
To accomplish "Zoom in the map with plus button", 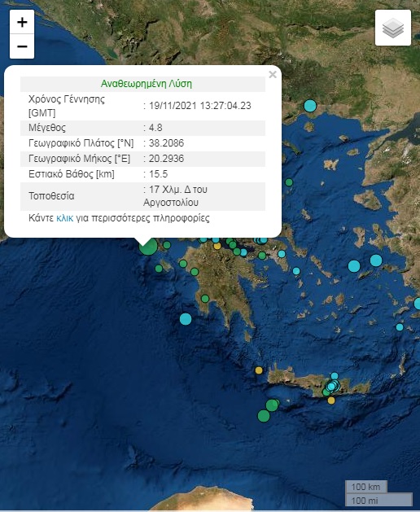I will (22, 22).
